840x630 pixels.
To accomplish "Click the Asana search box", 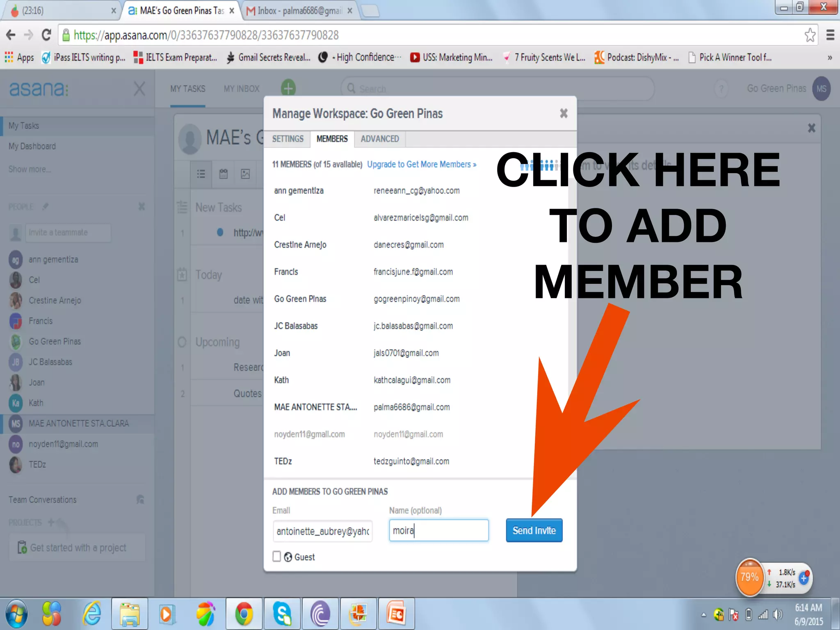I will [x=497, y=89].
